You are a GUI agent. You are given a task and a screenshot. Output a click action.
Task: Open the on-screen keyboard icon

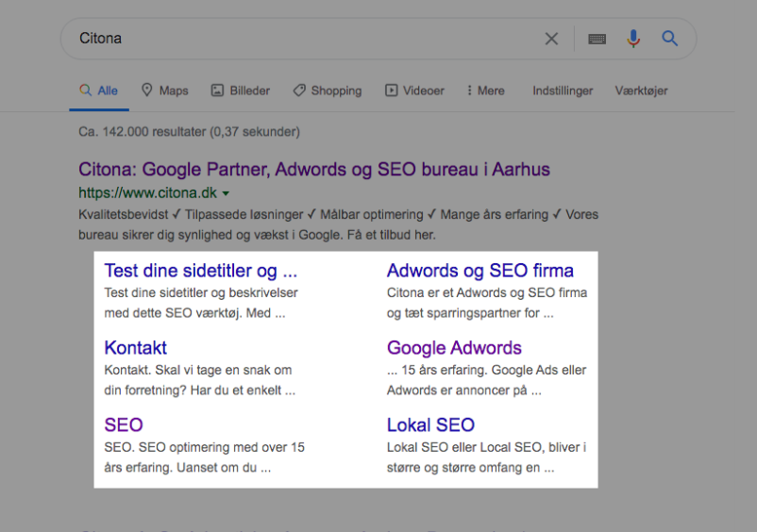click(597, 39)
